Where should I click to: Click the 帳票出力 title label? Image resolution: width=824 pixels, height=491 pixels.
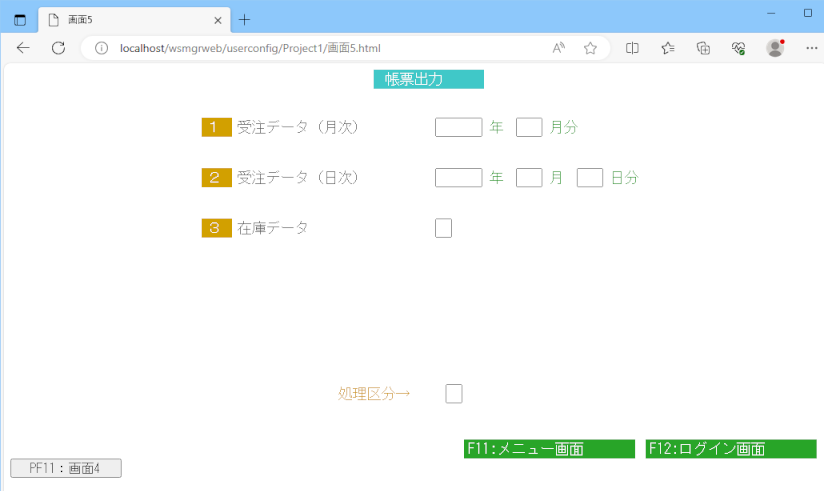point(429,79)
